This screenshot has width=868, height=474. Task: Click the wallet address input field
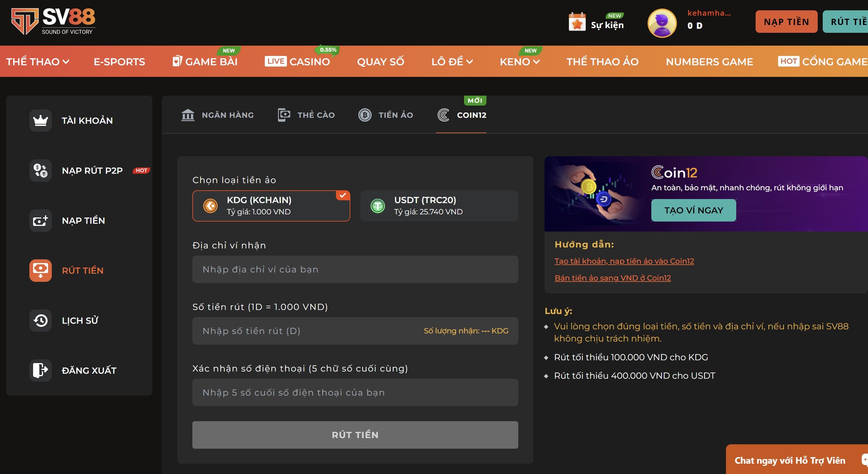pyautogui.click(x=355, y=269)
